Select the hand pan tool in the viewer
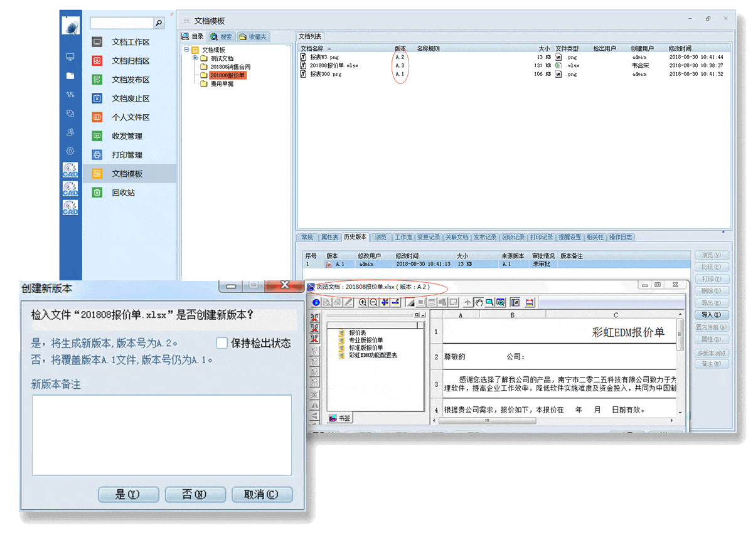Screen dimensions: 753x560 [479, 302]
